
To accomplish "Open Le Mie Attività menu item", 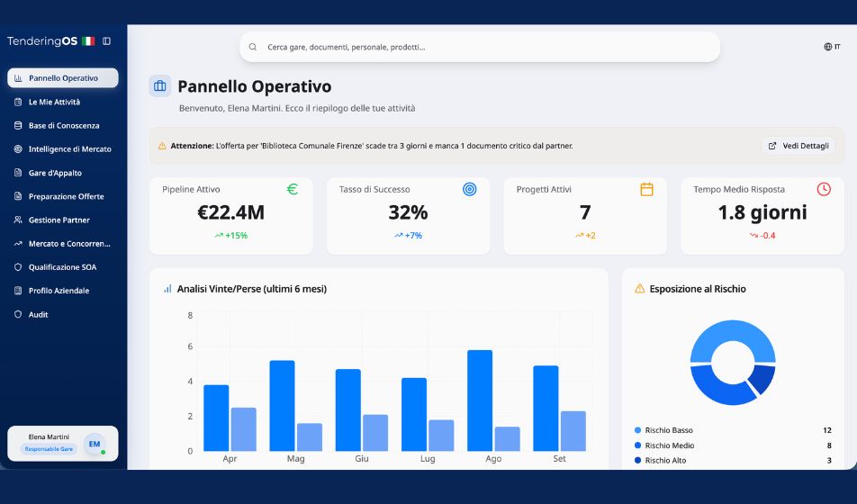I will (54, 102).
